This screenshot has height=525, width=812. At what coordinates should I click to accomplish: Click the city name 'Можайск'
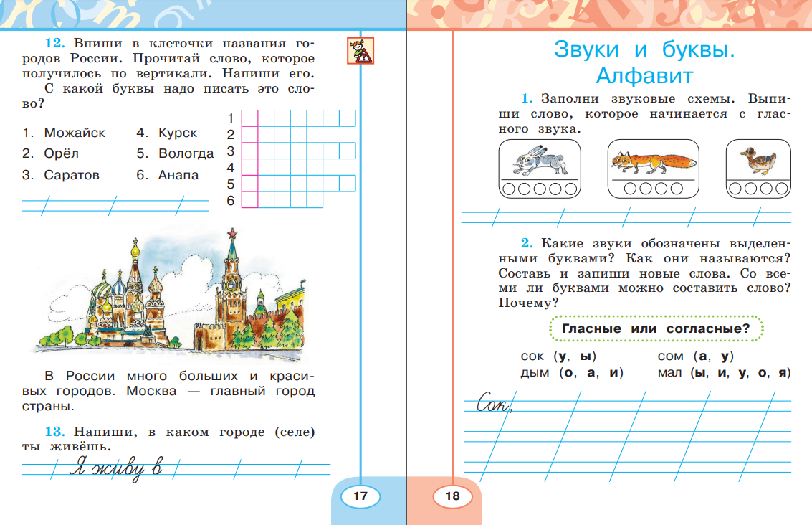tap(75, 133)
